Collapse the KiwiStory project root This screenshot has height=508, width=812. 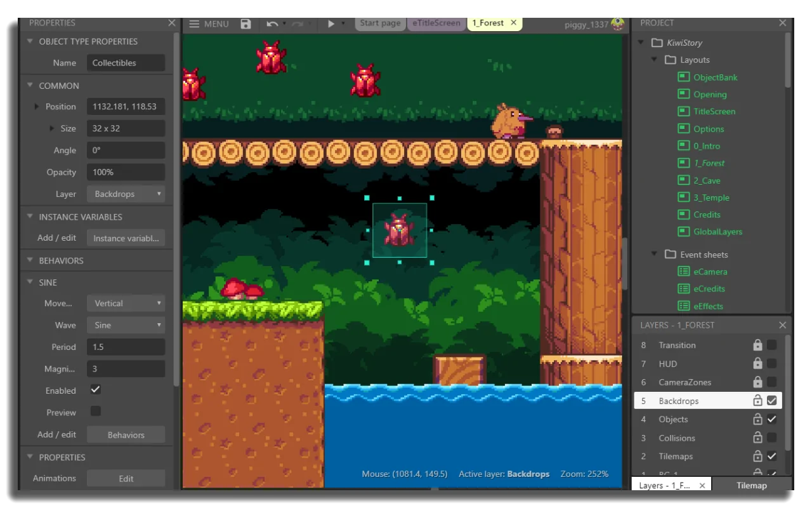(x=641, y=43)
